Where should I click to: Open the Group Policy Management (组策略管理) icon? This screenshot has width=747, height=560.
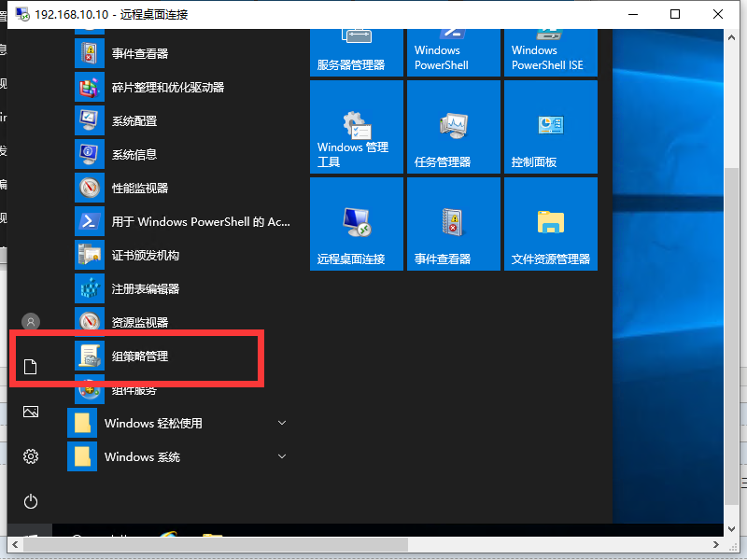coord(90,356)
